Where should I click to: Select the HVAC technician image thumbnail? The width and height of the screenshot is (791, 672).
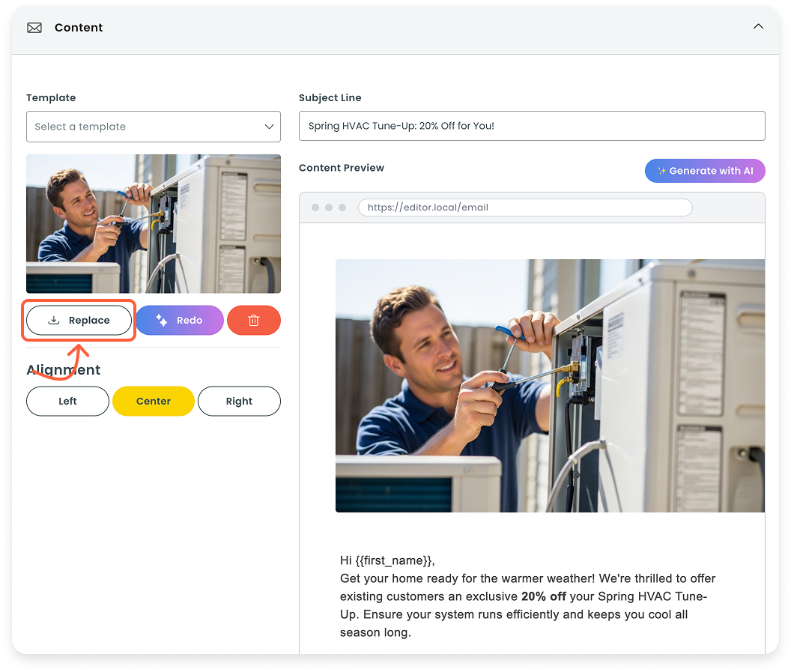[x=154, y=223]
